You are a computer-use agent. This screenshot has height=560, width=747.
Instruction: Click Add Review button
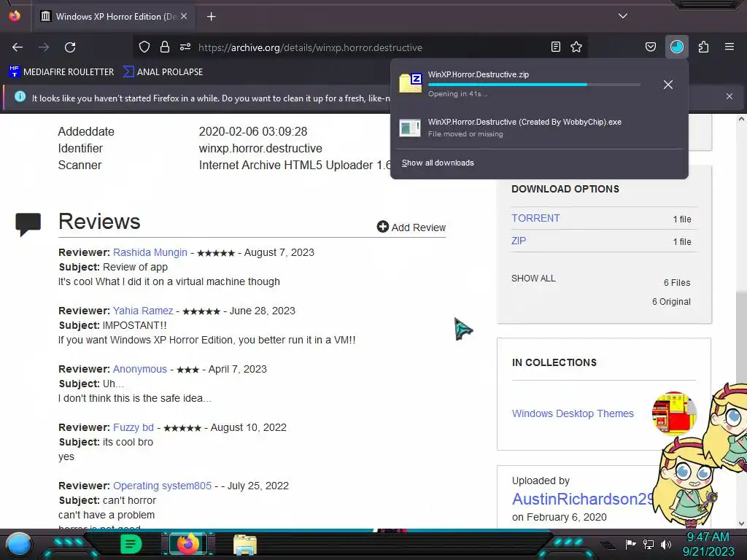[411, 227]
